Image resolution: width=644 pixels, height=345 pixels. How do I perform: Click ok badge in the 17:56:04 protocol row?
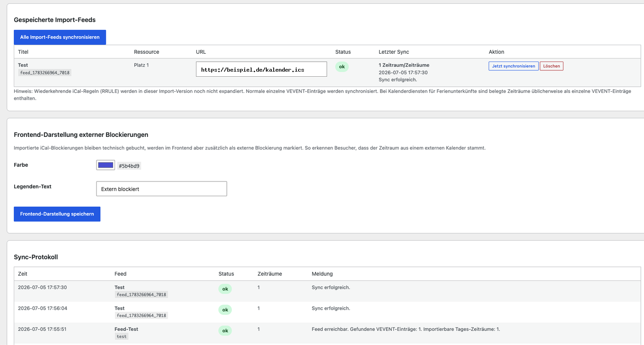point(225,310)
